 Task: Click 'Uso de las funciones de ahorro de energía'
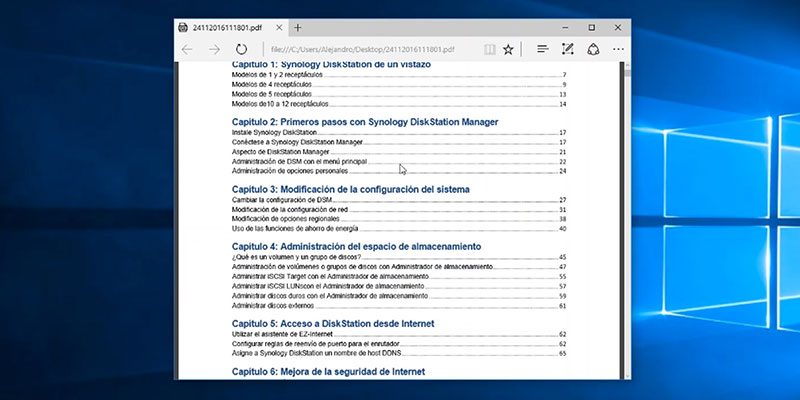pos(399,229)
